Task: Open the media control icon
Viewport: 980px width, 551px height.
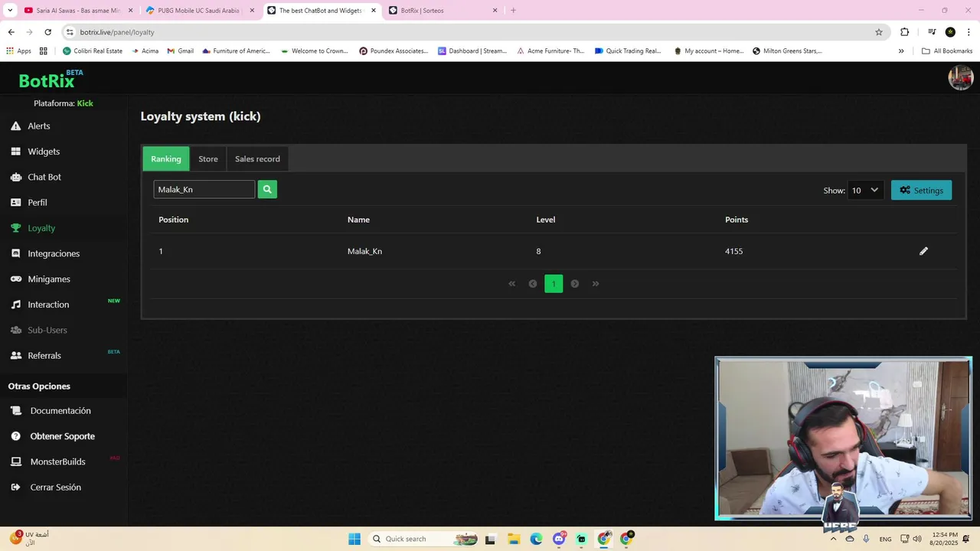Action: click(x=932, y=32)
